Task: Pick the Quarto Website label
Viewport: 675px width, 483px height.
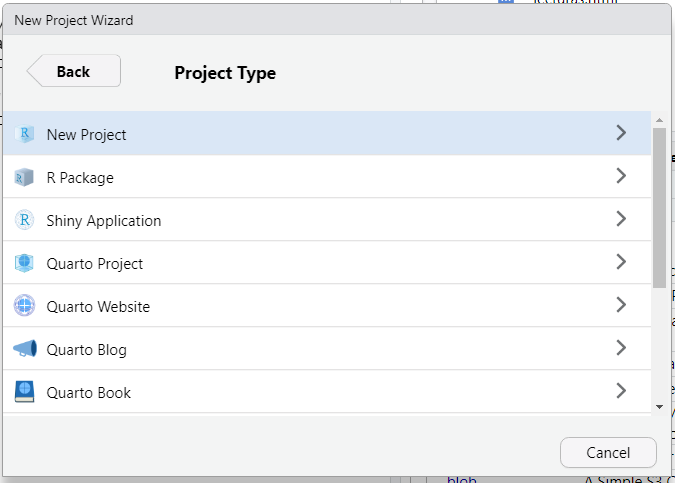Action: (98, 307)
